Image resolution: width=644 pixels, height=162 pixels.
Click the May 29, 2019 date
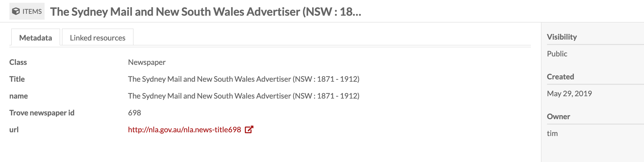tap(569, 93)
